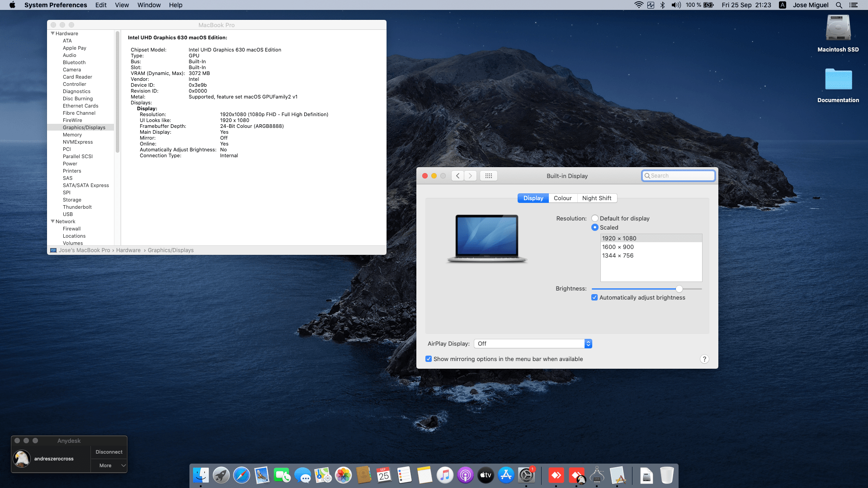Select Graphics/Displays in the sidebar
The image size is (868, 488).
80,127
